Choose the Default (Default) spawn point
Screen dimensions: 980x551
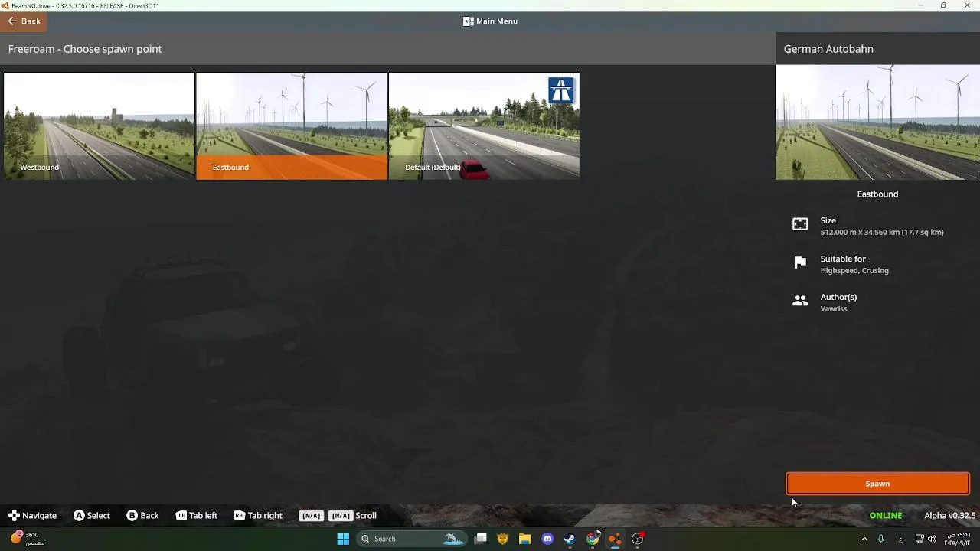coord(484,126)
